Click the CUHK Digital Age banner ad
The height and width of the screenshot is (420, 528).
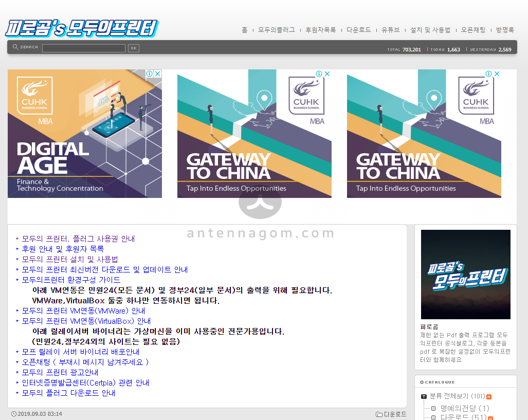85,134
